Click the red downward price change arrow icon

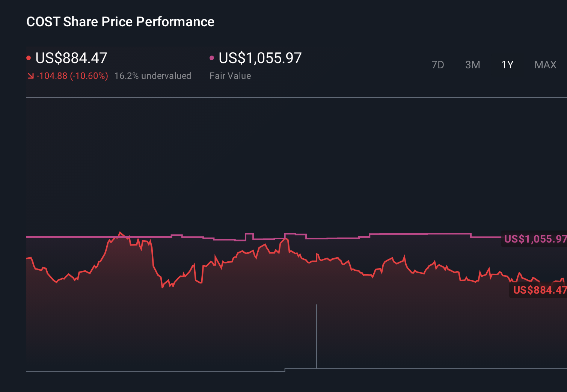pos(30,75)
